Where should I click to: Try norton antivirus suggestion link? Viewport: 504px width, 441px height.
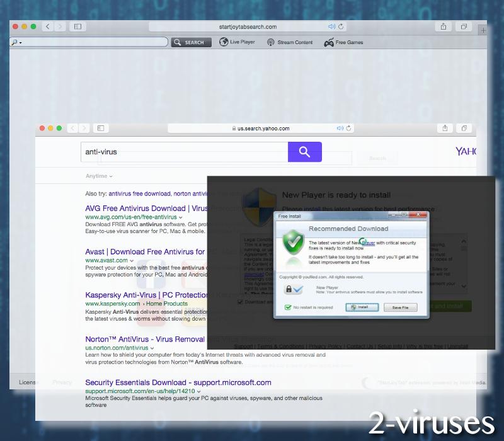click(190, 193)
